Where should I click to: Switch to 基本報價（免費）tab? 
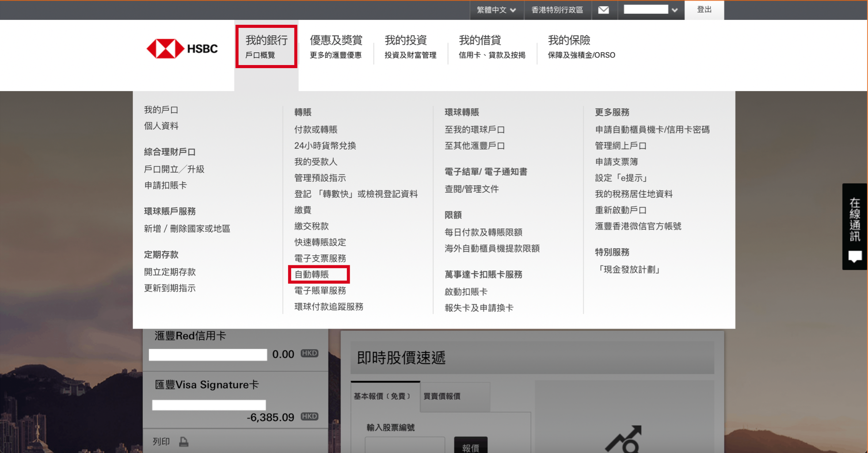point(385,396)
